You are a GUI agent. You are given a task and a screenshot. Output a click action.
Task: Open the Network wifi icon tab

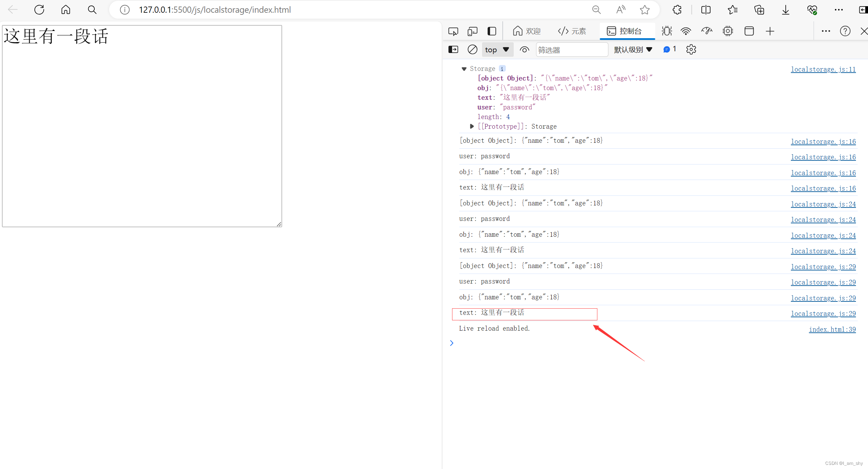click(x=686, y=31)
